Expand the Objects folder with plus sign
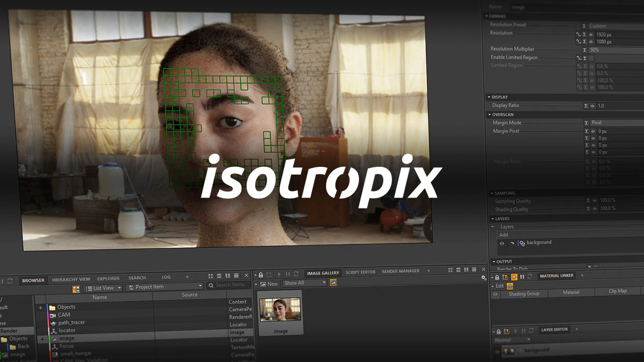 point(40,308)
